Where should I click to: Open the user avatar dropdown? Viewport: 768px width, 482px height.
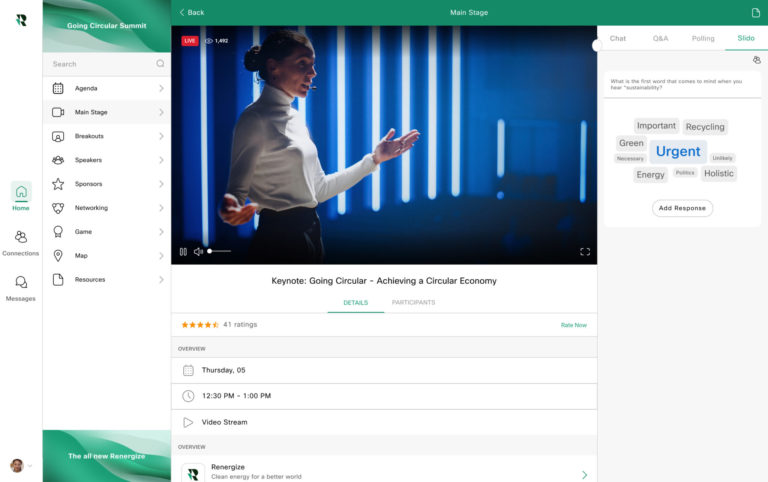click(x=20, y=465)
